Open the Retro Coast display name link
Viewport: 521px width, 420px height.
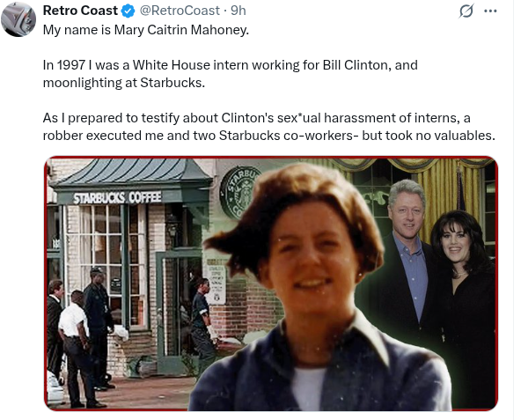pos(80,11)
